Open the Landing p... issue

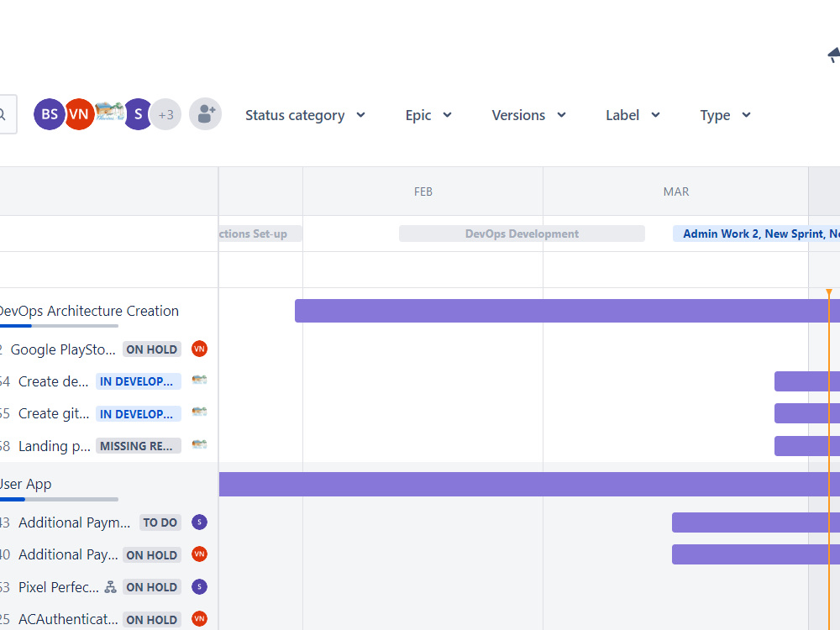point(54,446)
